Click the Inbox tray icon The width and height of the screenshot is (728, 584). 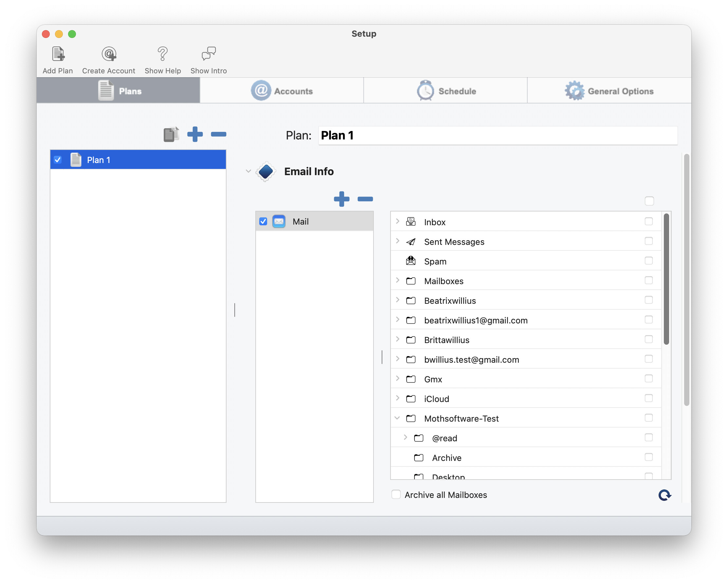pos(410,222)
